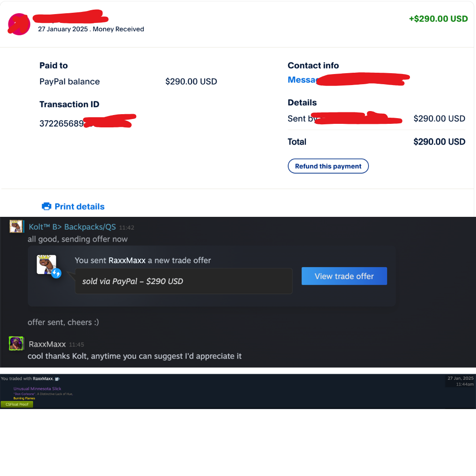Click the printer icon beside Print details
This screenshot has height=476, width=476.
(46, 206)
